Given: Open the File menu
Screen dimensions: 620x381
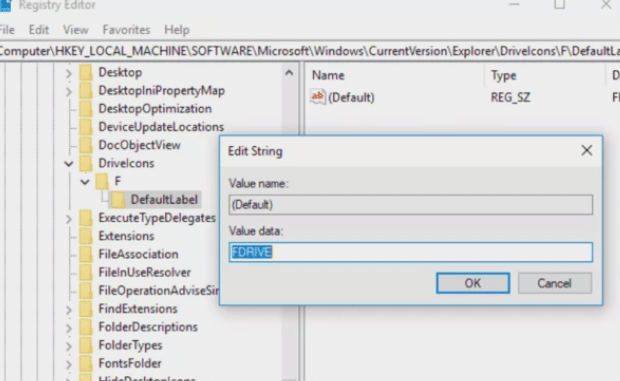Looking at the screenshot, I should (7, 30).
